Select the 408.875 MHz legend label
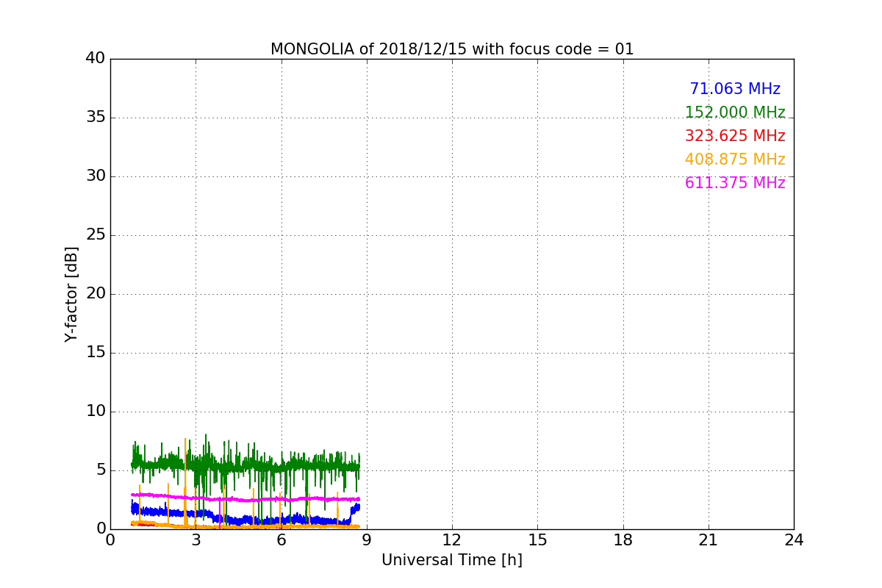Image resolution: width=882 pixels, height=588 pixels. click(x=735, y=159)
